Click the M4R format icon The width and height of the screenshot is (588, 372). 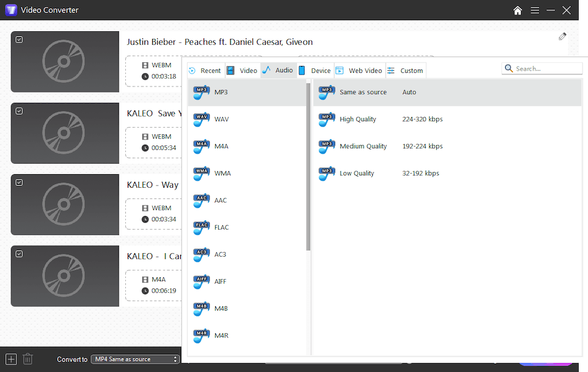[201, 336]
